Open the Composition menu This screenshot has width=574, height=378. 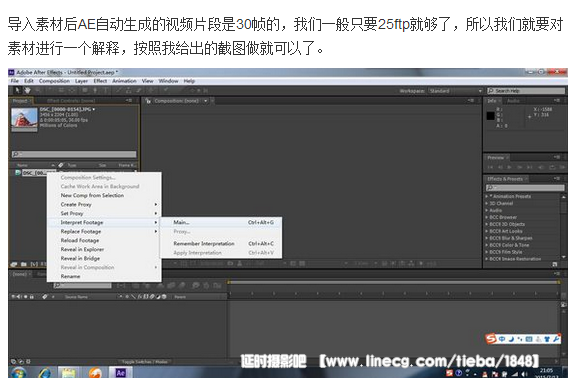click(54, 81)
